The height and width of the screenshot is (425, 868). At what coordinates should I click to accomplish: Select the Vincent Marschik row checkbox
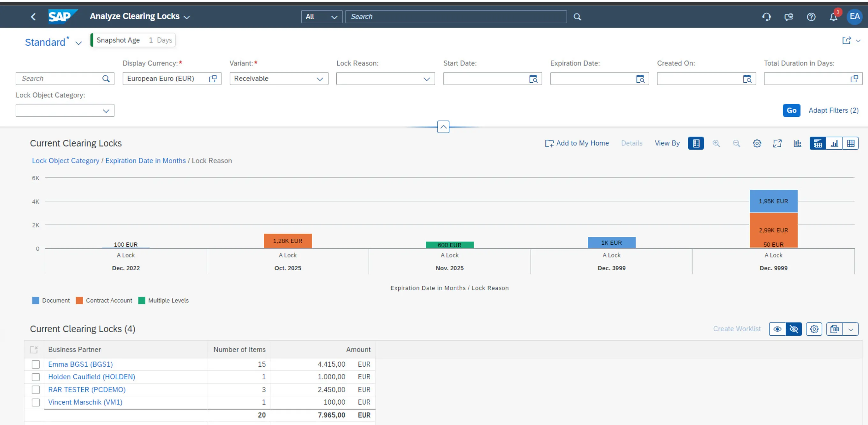coord(35,402)
